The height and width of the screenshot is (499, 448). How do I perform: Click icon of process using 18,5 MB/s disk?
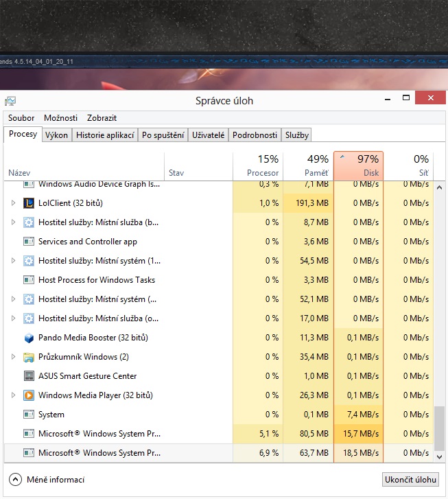click(29, 453)
